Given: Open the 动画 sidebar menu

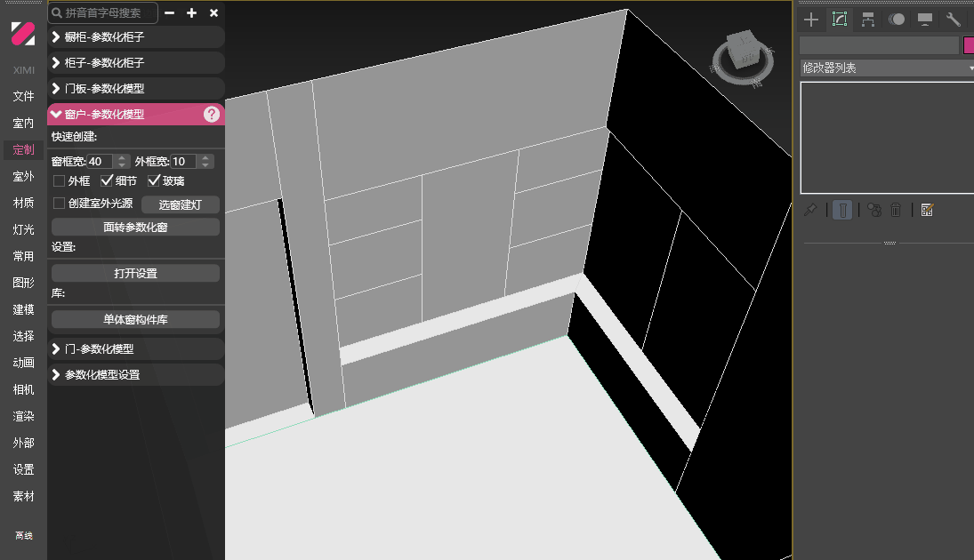Looking at the screenshot, I should tap(24, 364).
